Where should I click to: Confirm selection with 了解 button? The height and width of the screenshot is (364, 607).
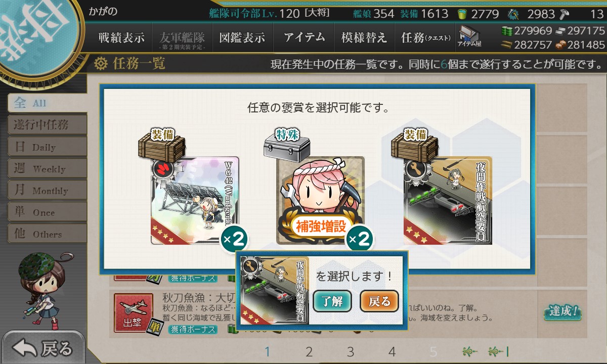pyautogui.click(x=332, y=301)
